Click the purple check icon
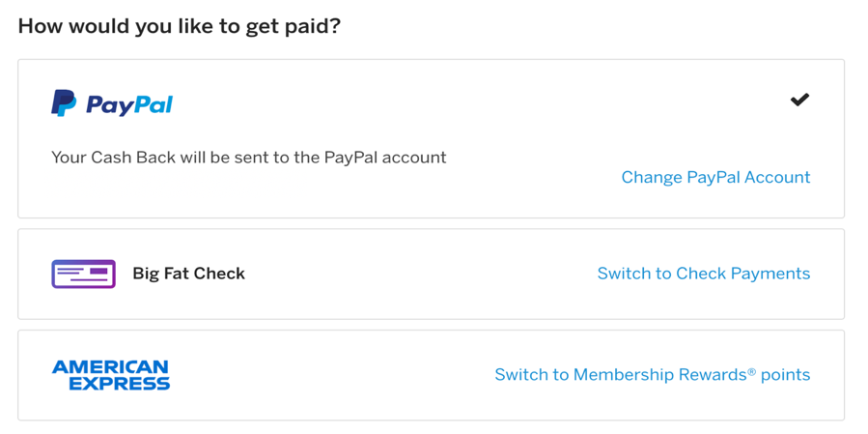This screenshot has height=434, width=868. tap(83, 274)
